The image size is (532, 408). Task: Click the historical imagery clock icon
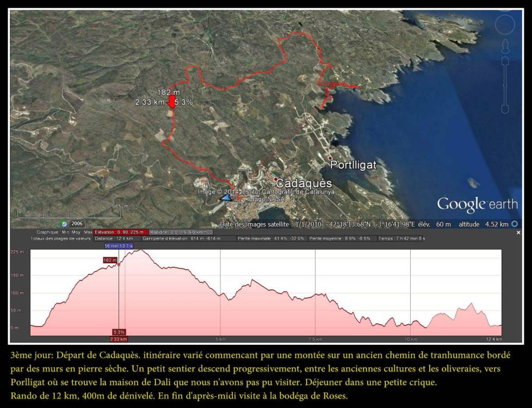pyautogui.click(x=65, y=224)
